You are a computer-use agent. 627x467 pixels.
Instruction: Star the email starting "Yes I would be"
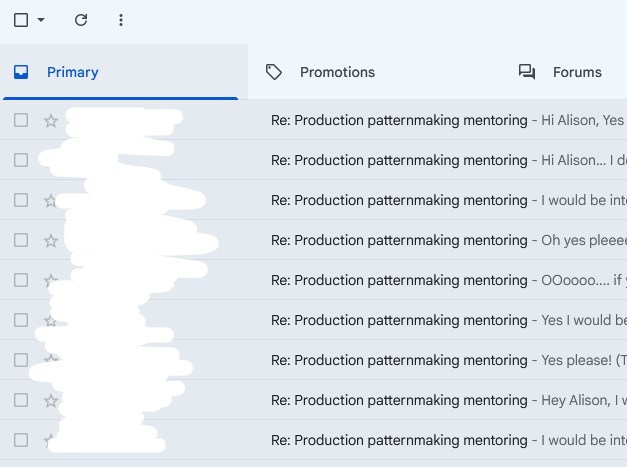(x=51, y=320)
